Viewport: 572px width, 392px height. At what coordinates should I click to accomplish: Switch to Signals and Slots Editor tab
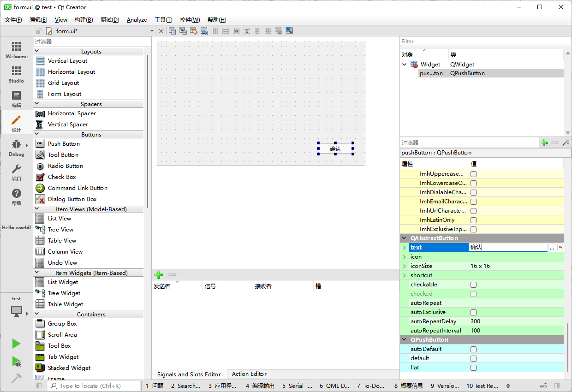pyautogui.click(x=189, y=374)
